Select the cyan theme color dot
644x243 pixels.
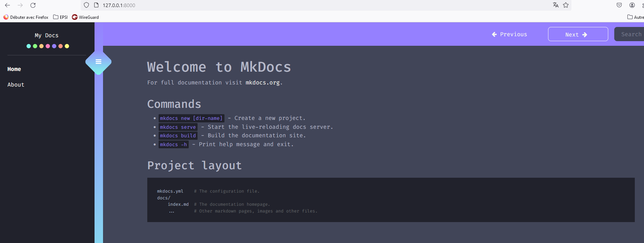[29, 46]
